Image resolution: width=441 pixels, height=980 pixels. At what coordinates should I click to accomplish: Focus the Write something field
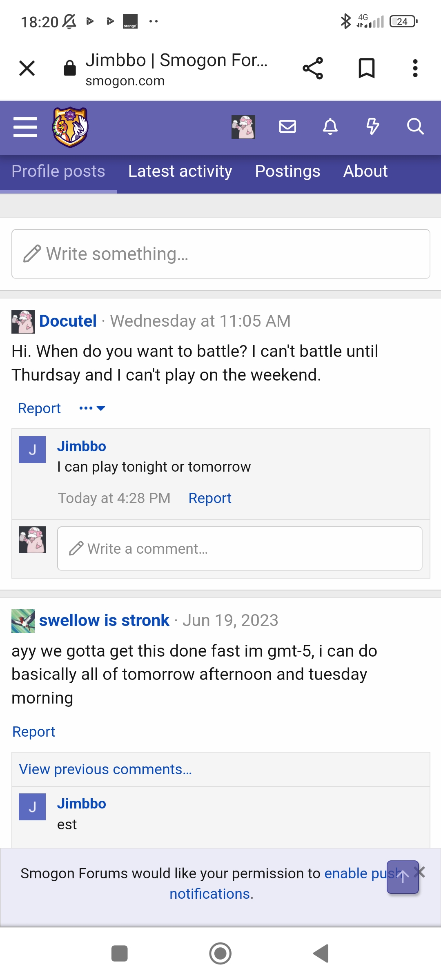[x=221, y=254]
